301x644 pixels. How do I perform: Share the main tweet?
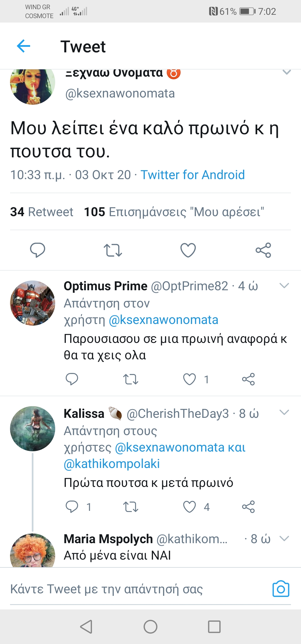pos(263,250)
